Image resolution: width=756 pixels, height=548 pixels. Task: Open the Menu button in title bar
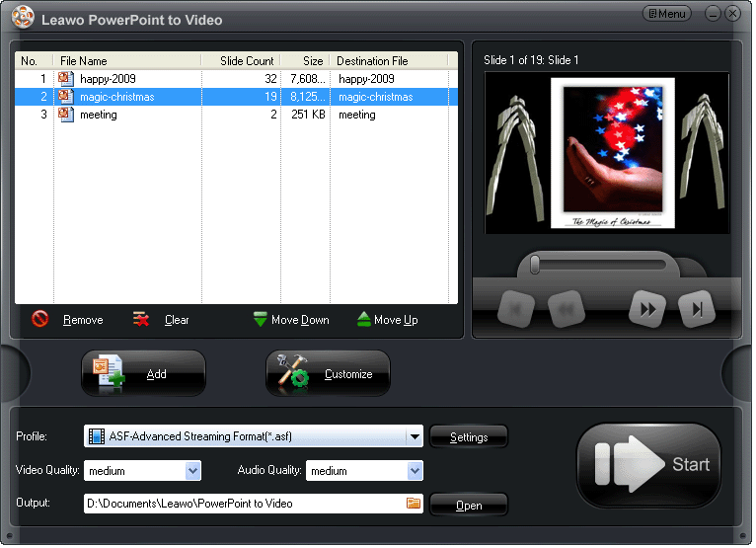666,14
